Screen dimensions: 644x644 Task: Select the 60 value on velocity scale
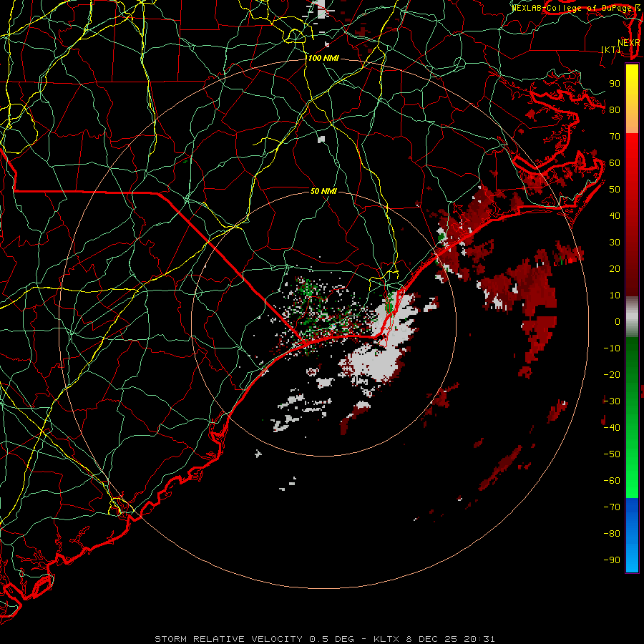pos(615,163)
